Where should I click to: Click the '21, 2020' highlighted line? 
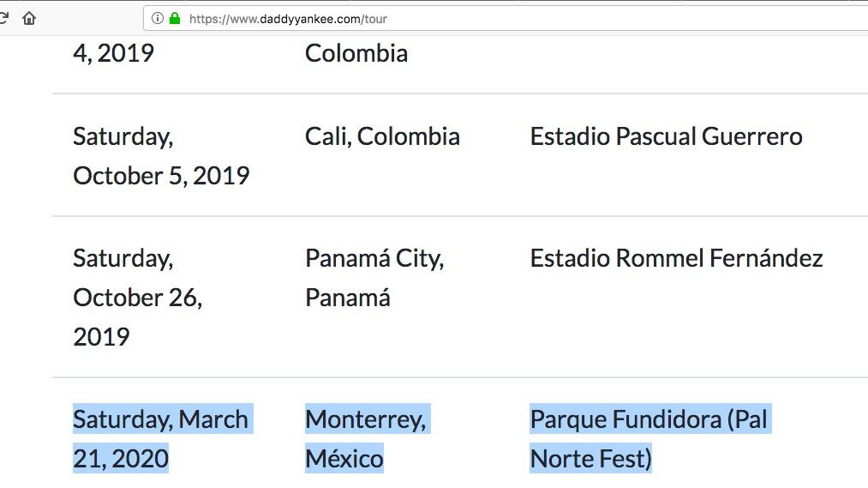tap(121, 459)
